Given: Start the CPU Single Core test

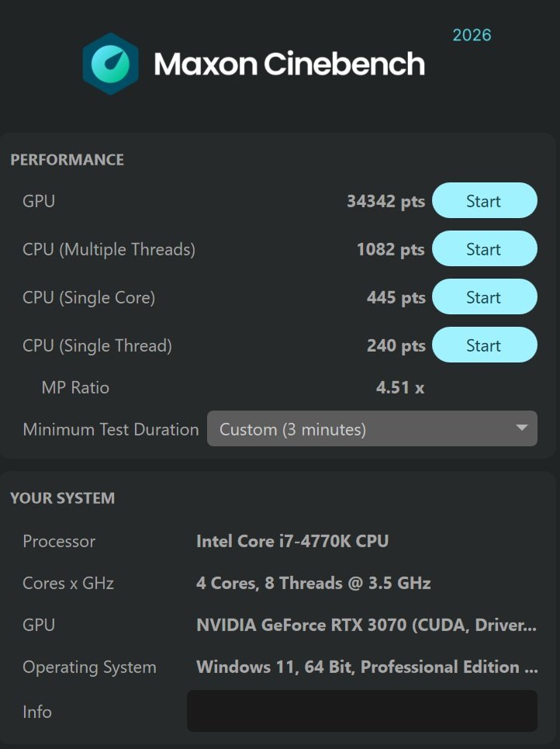Looking at the screenshot, I should coord(484,297).
